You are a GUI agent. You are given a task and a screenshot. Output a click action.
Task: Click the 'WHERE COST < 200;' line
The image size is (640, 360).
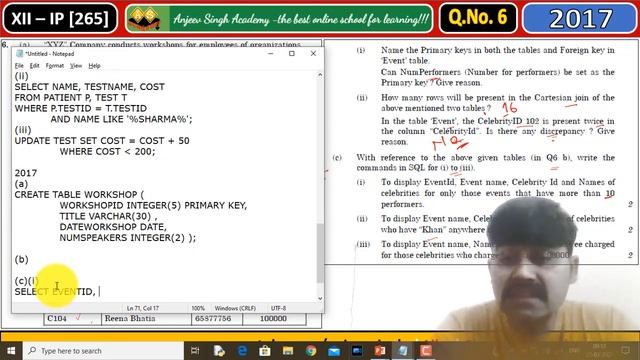pos(107,151)
